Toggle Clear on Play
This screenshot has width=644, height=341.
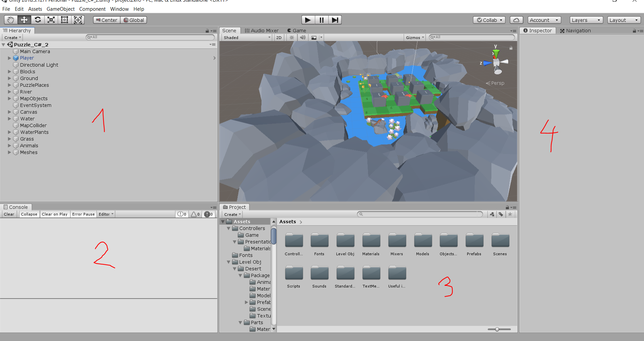tap(54, 214)
